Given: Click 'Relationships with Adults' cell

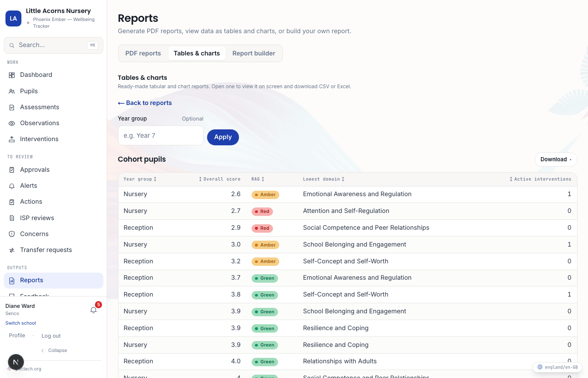Looking at the screenshot, I should 340,362.
